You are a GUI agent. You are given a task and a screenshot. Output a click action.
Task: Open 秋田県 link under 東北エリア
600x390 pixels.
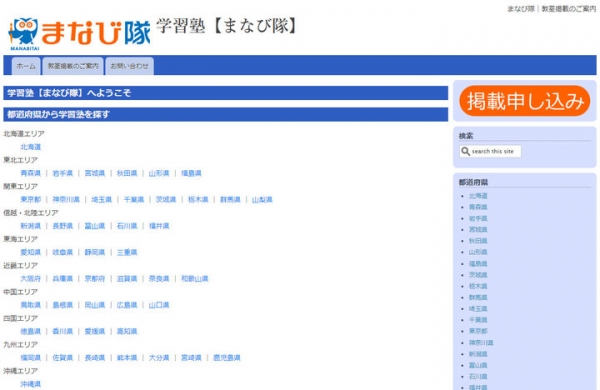[127, 173]
